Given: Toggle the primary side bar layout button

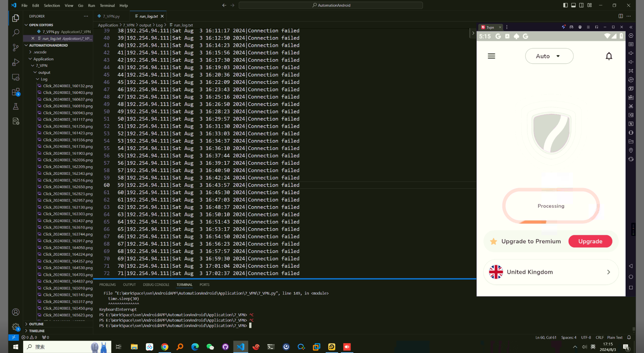Looking at the screenshot, I should pos(565,5).
